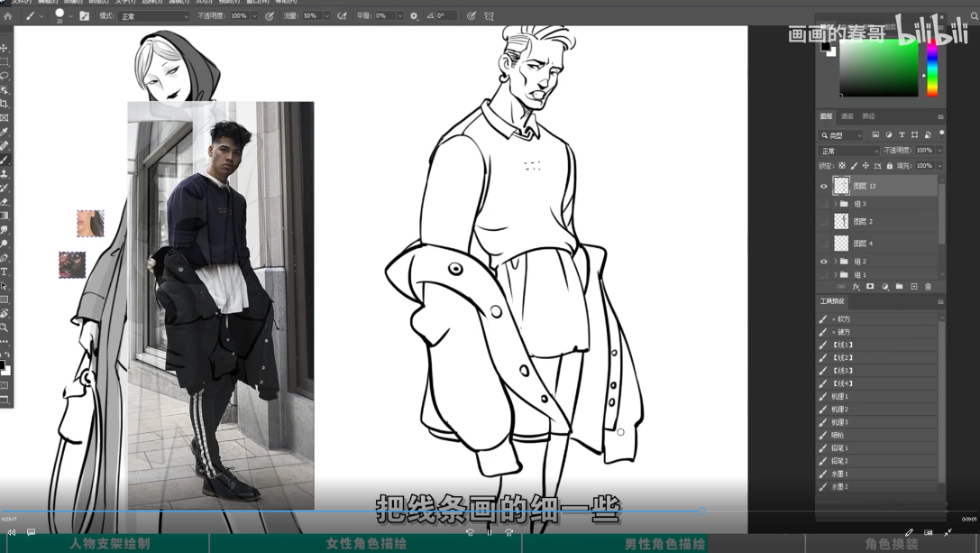Select the Zoom tool
This screenshot has width=980, height=553.
pos(5,327)
